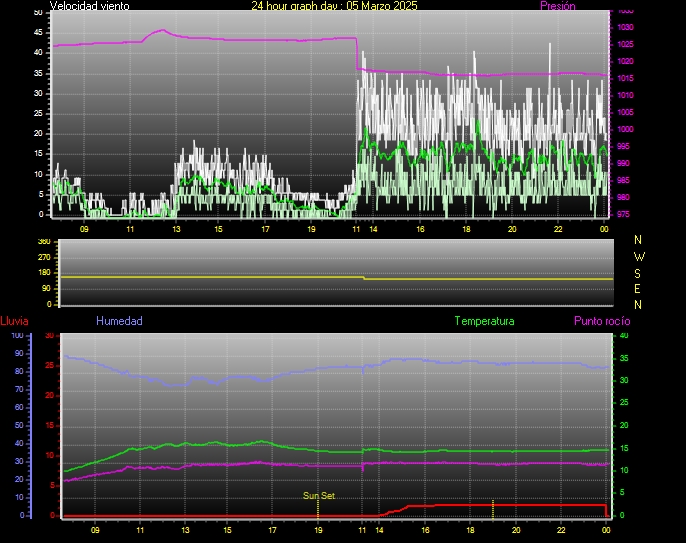Click pressure axis value 1020
This screenshot has height=543, width=686.
coord(625,62)
